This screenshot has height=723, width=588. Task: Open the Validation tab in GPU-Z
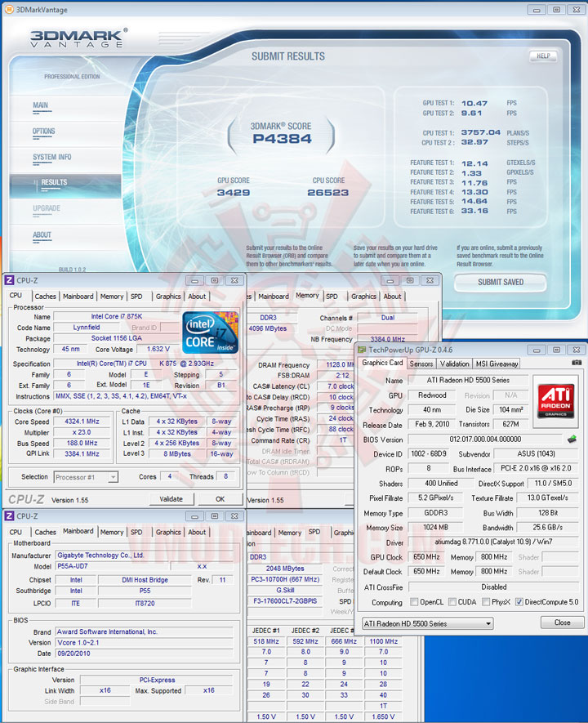coord(454,364)
